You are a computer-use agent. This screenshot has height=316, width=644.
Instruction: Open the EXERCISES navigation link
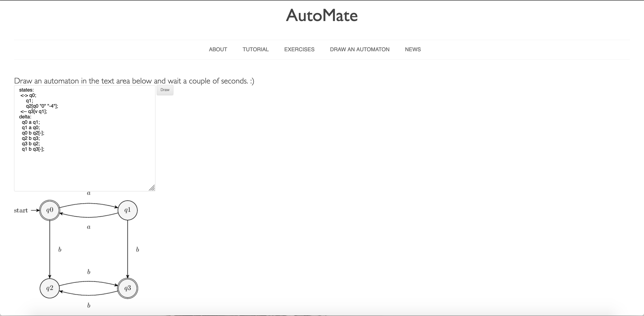(x=299, y=49)
